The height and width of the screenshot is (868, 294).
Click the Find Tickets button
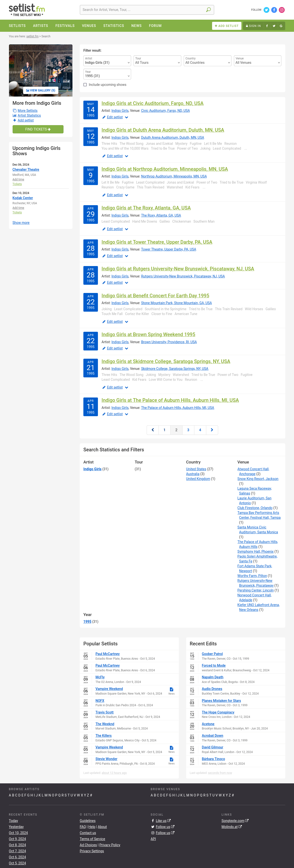click(38, 130)
